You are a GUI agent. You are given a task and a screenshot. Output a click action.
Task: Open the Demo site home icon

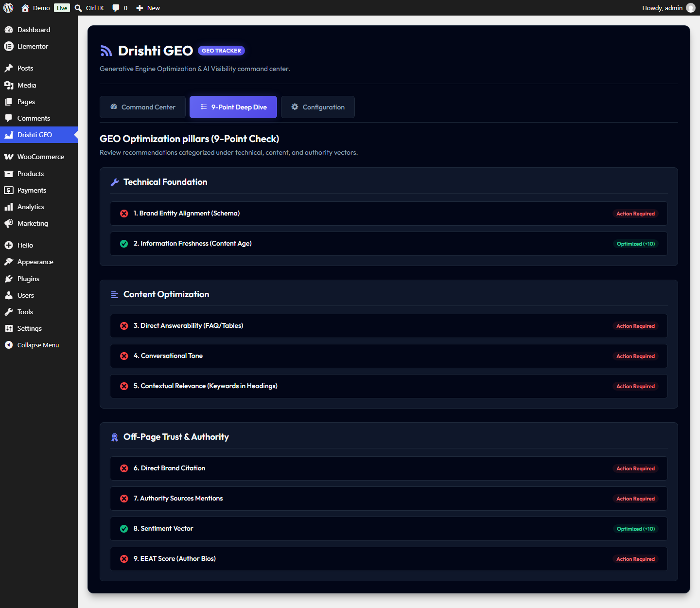coord(25,8)
